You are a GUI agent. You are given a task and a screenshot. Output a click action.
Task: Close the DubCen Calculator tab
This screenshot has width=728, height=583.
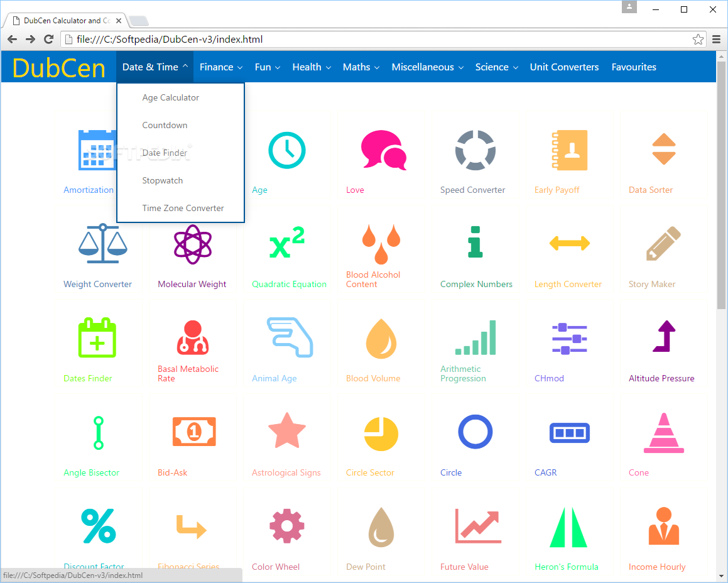pos(118,21)
